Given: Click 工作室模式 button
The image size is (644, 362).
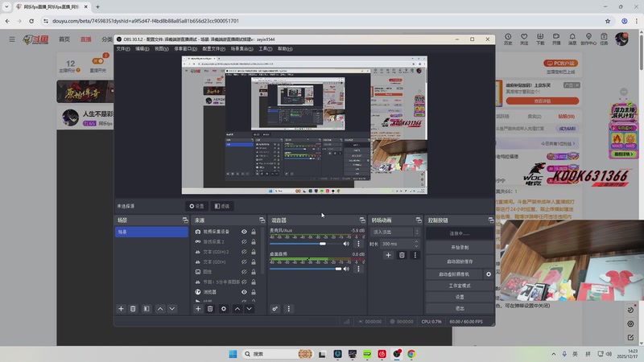Looking at the screenshot, I should 460,286.
